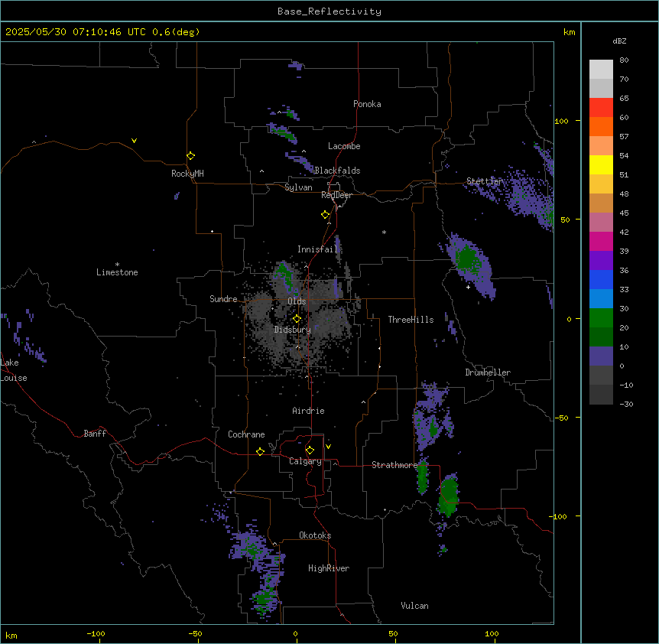Screen dimensions: 659x644
Task: Click the -100 tick label on right axis
Action: click(559, 516)
